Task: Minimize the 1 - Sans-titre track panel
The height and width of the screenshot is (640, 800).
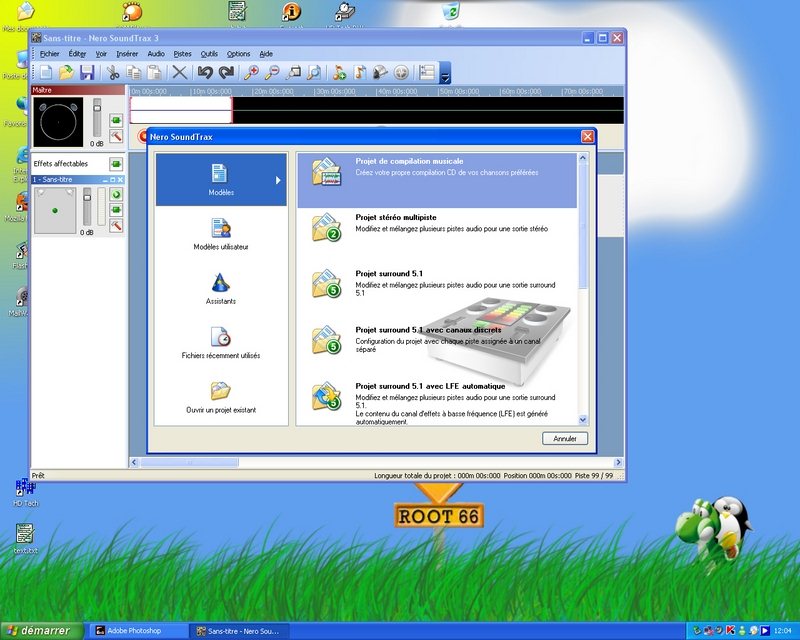Action: click(105, 180)
